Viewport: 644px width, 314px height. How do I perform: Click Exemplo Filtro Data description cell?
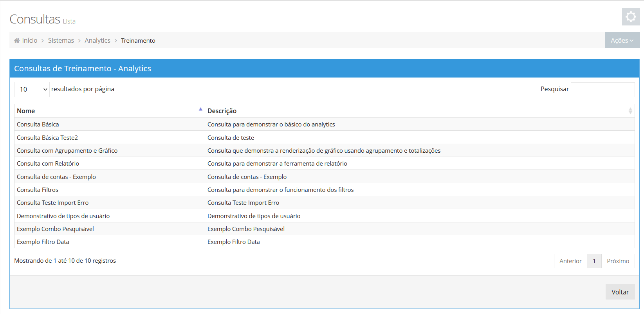(420, 242)
